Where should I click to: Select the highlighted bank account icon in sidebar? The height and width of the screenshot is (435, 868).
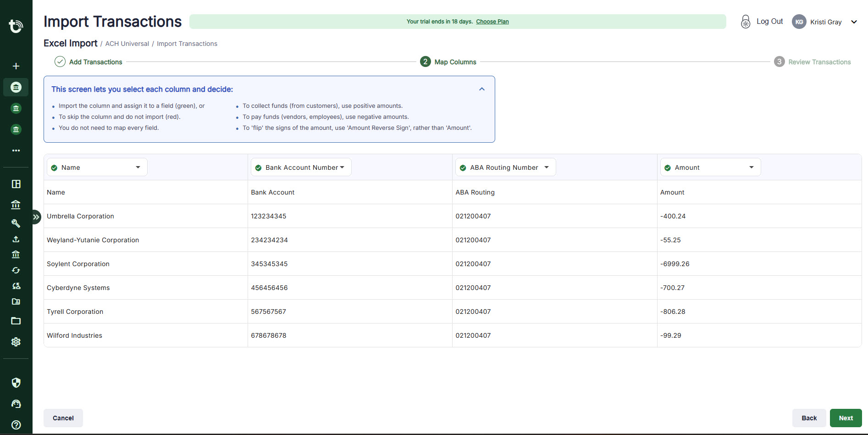pos(16,87)
